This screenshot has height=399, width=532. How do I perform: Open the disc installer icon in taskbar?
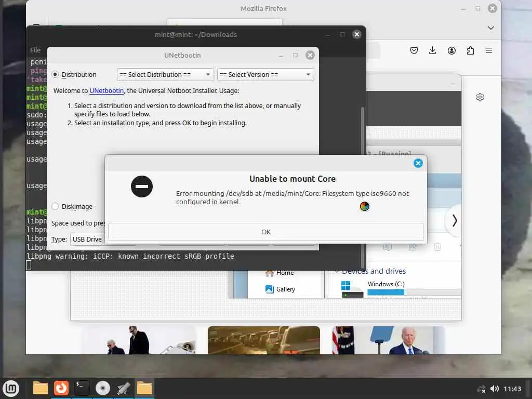click(103, 388)
